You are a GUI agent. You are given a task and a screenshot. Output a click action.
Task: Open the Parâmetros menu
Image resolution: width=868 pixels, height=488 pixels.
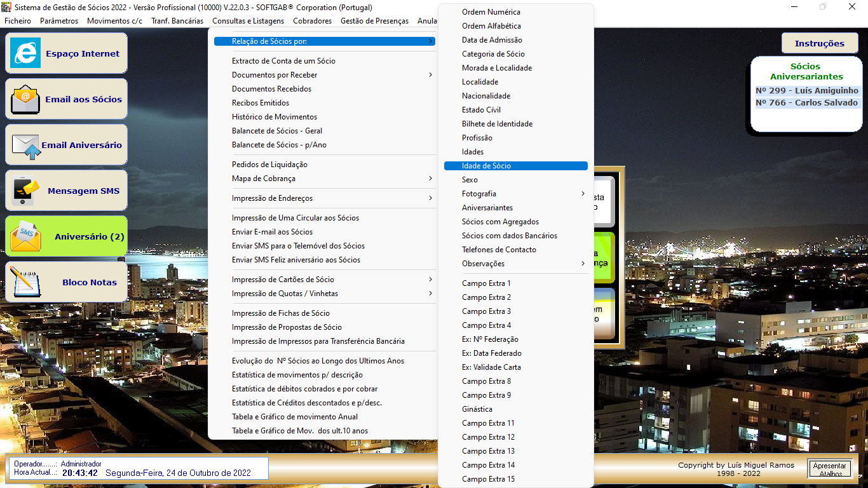pos(59,21)
